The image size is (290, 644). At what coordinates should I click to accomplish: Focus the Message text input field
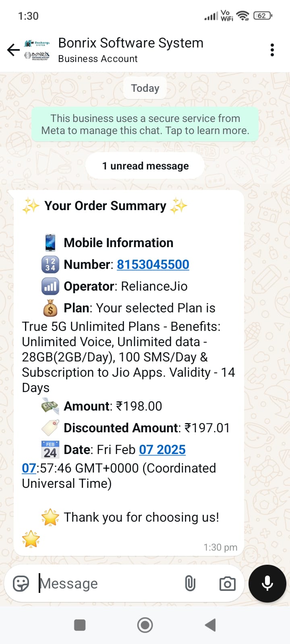click(109, 584)
